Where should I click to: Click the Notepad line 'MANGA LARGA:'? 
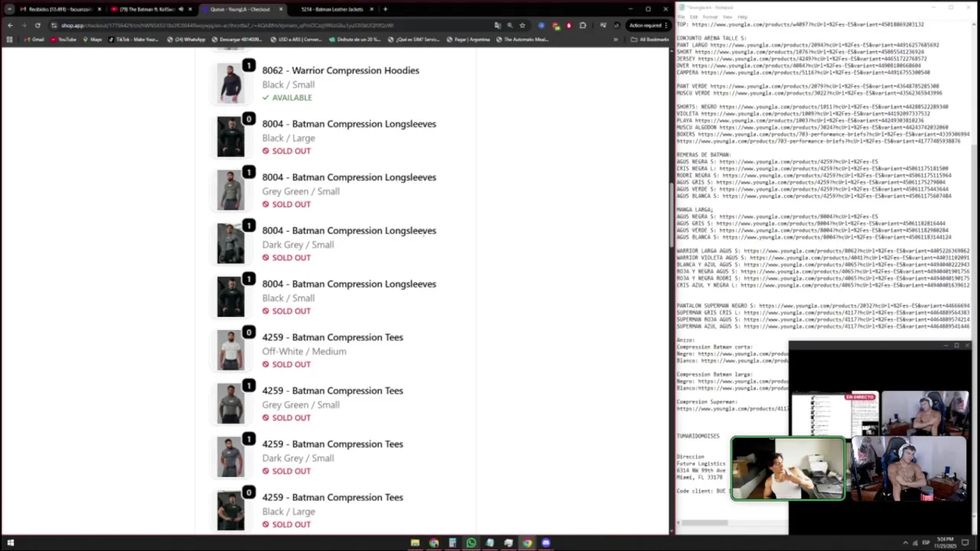pos(695,210)
